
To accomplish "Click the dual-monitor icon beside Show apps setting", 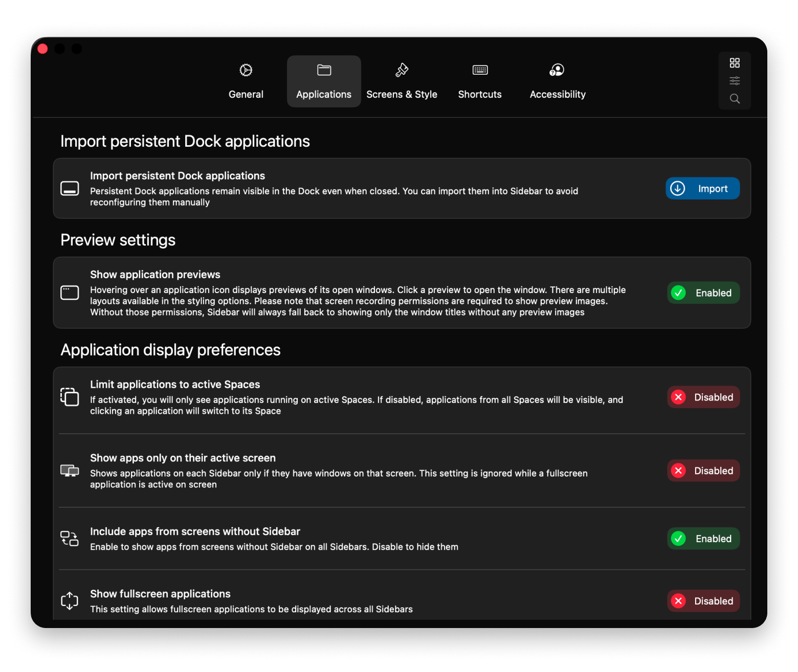I will (70, 471).
